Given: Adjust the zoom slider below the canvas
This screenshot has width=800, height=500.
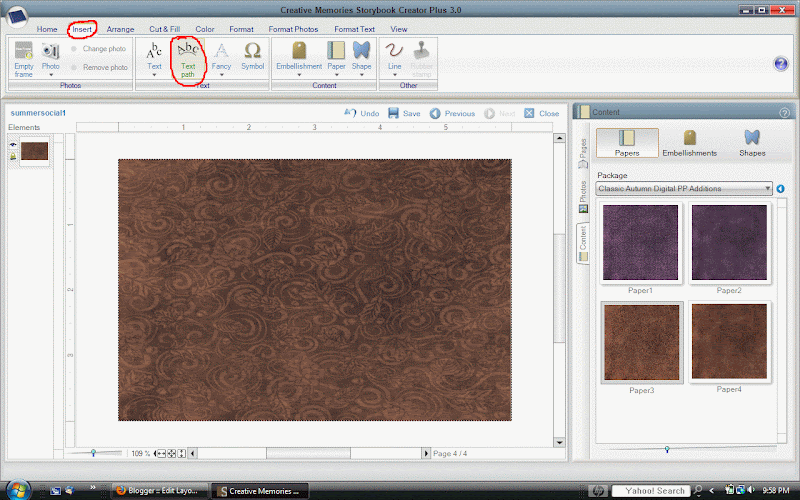Looking at the screenshot, I should coord(93,453).
